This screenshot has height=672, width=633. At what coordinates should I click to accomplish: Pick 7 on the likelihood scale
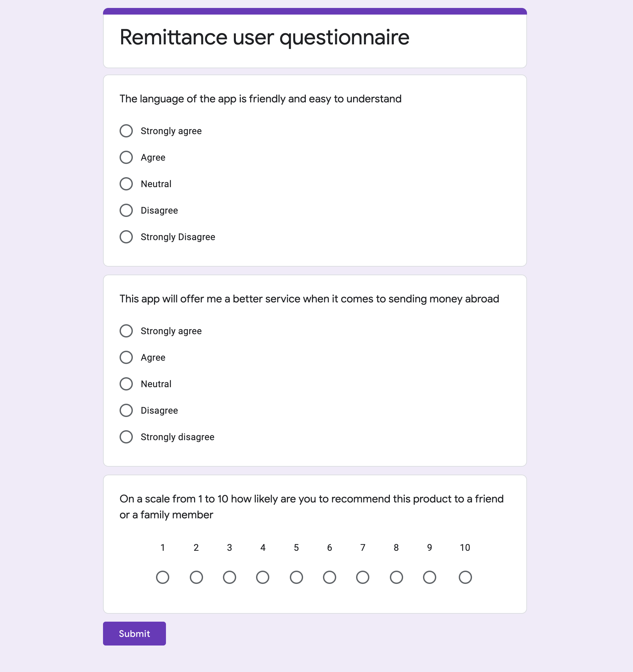363,577
